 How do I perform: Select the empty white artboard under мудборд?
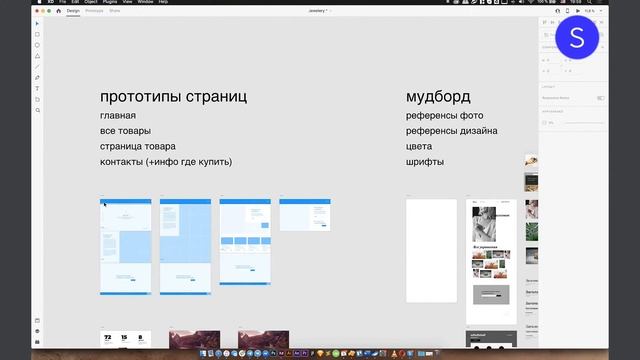431,251
